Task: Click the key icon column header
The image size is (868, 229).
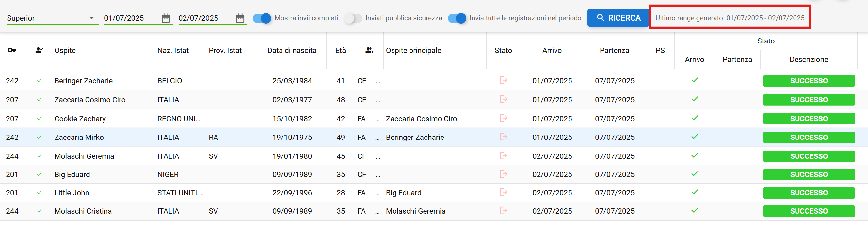Action: (12, 50)
